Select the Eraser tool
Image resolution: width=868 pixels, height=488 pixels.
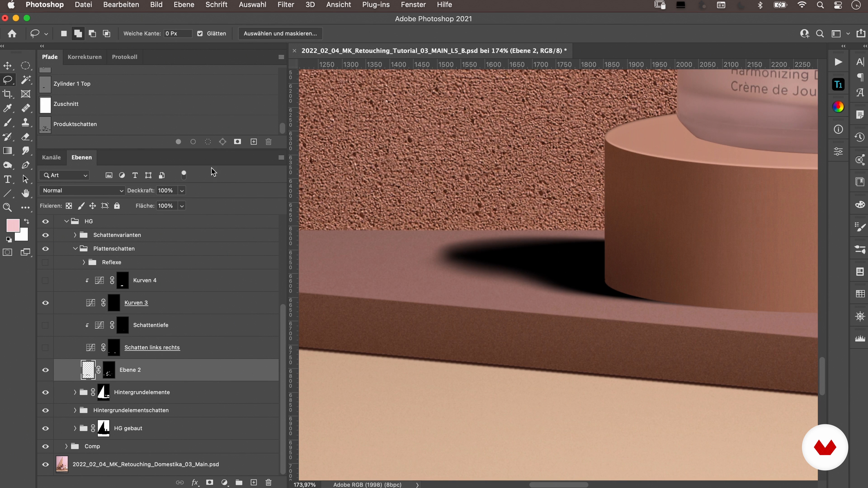pos(26,136)
